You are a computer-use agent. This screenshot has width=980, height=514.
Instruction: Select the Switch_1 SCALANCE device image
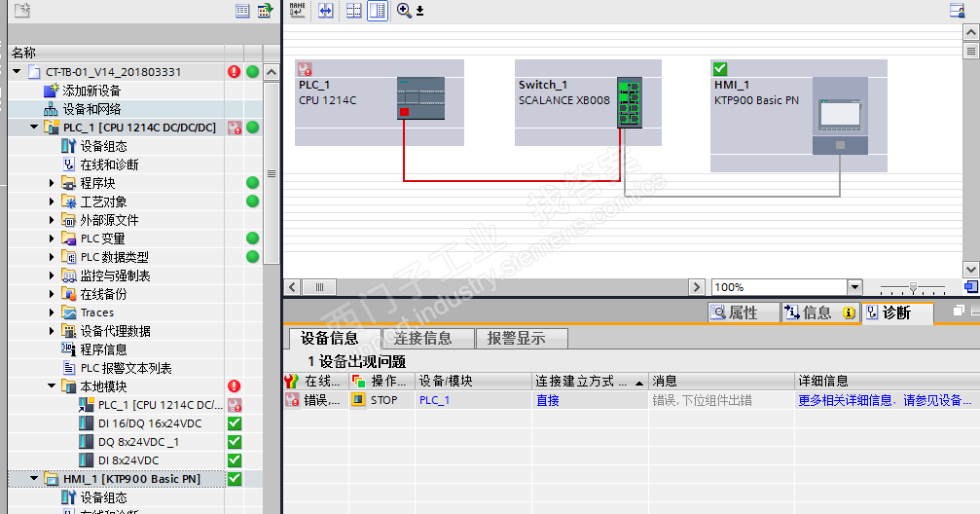pyautogui.click(x=630, y=102)
